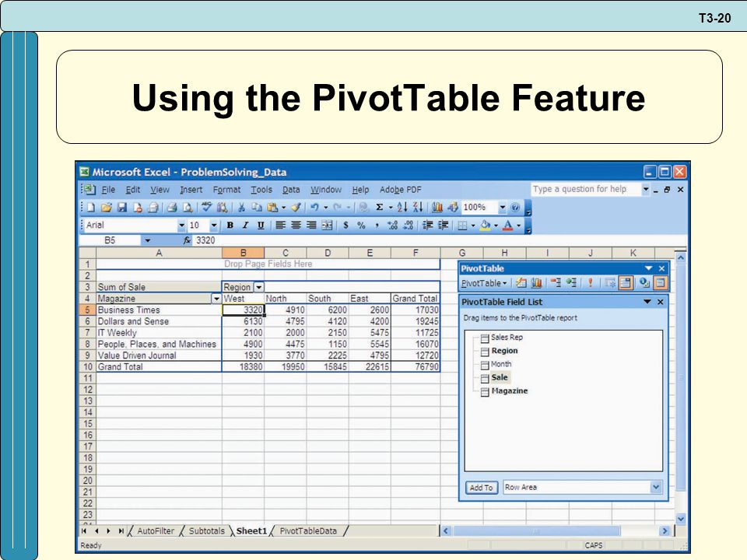The width and height of the screenshot is (747, 560).
Task: Click the Hide Detail icon in the PivotTable toolbar
Action: point(556,283)
